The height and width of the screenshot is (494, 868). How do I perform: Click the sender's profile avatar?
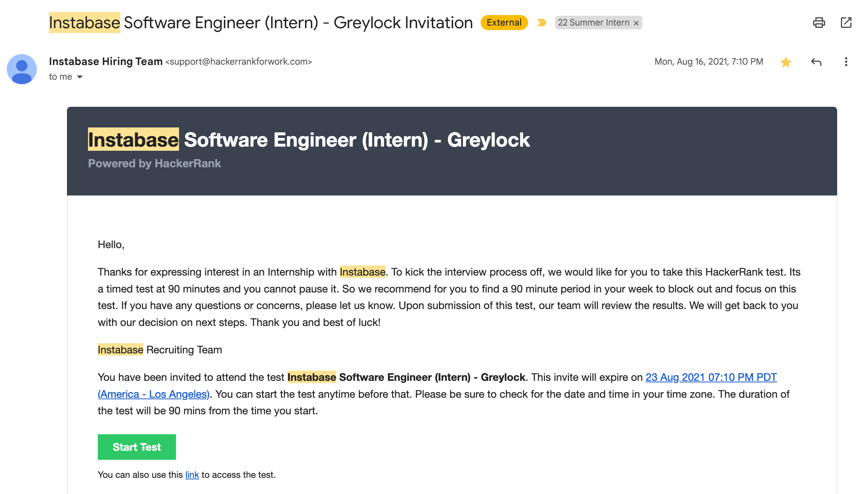(x=22, y=69)
